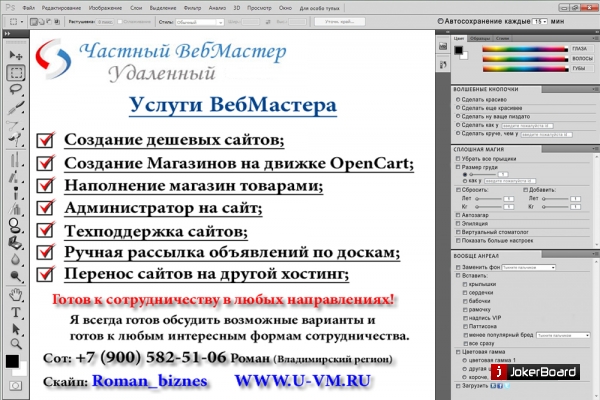Image resolution: width=600 pixels, height=400 pixels.
Task: Open the Окно menu
Action: click(285, 8)
